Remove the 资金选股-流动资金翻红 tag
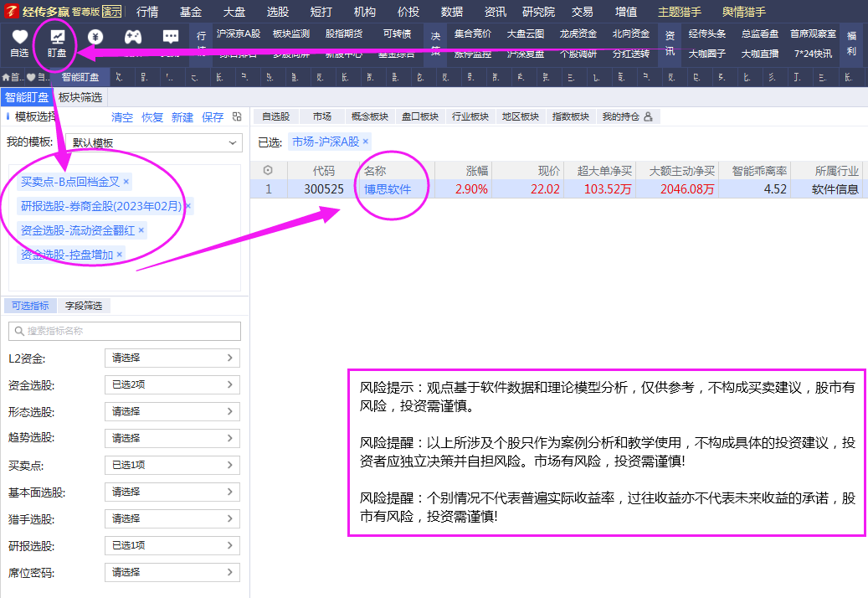This screenshot has height=598, width=868. pyautogui.click(x=141, y=230)
